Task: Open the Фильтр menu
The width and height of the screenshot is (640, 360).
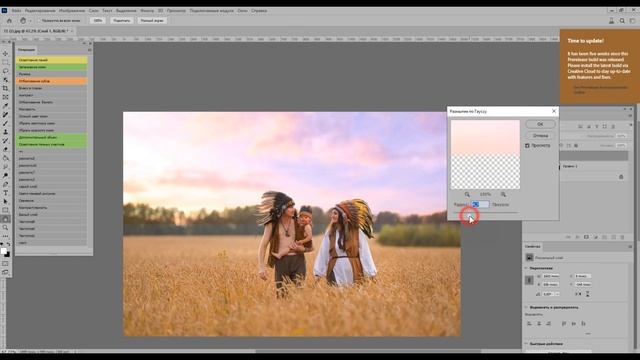Action: tap(147, 11)
